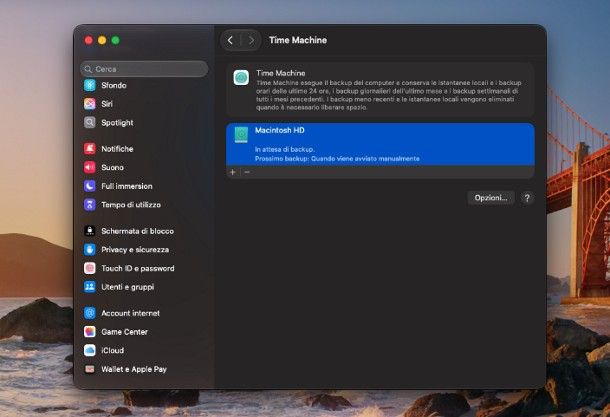Viewport: 610px width, 417px height.
Task: Click the Macintosh HD disk name
Action: coord(280,130)
